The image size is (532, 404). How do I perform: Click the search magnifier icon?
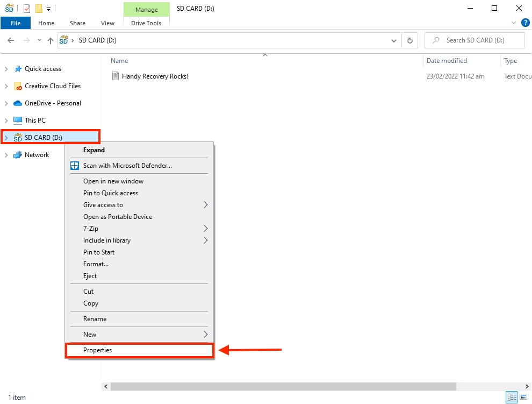pos(436,40)
